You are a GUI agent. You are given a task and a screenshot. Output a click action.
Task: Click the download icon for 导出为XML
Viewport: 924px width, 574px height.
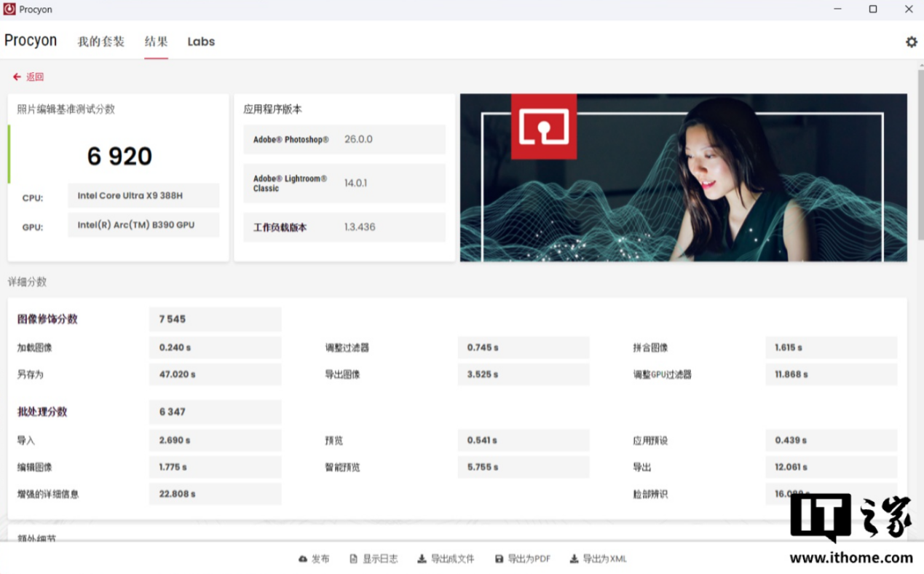[x=574, y=559]
